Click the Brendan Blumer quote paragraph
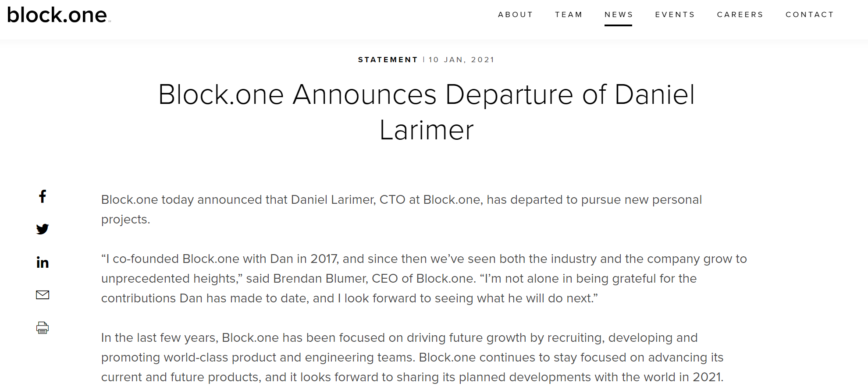Screen dimensions: 868x390 pos(424,278)
